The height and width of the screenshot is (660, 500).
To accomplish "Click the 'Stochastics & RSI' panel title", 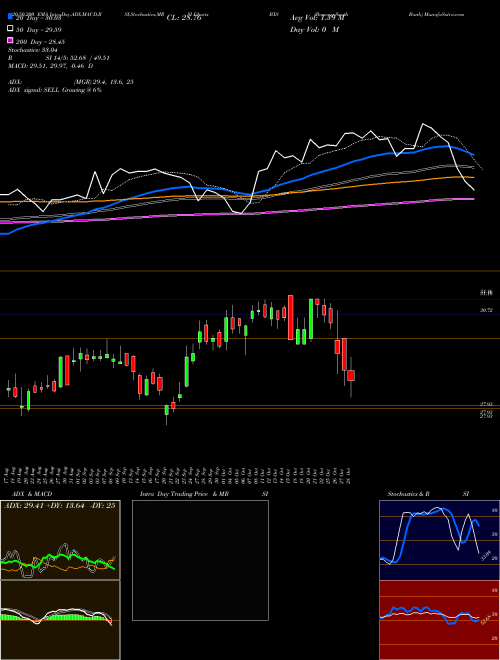I will point(428,494).
